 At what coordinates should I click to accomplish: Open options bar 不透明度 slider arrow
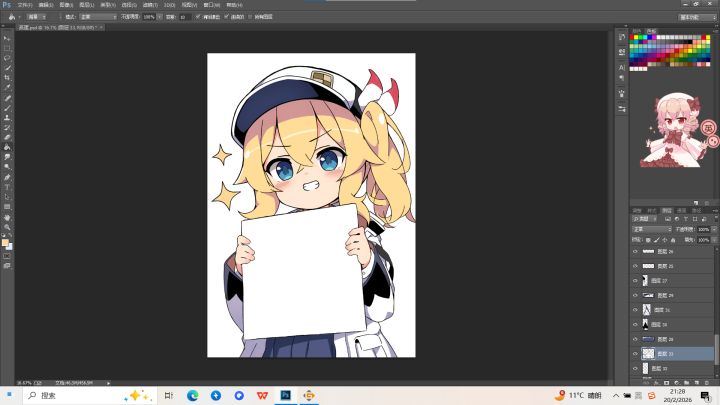click(x=159, y=17)
